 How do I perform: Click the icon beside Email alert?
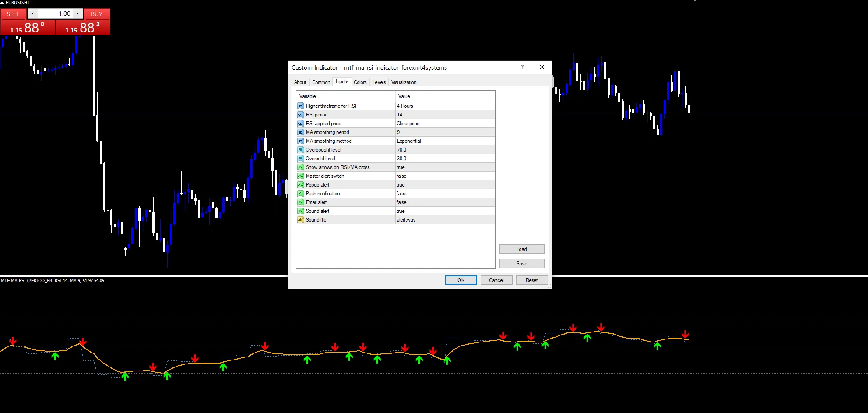point(300,202)
